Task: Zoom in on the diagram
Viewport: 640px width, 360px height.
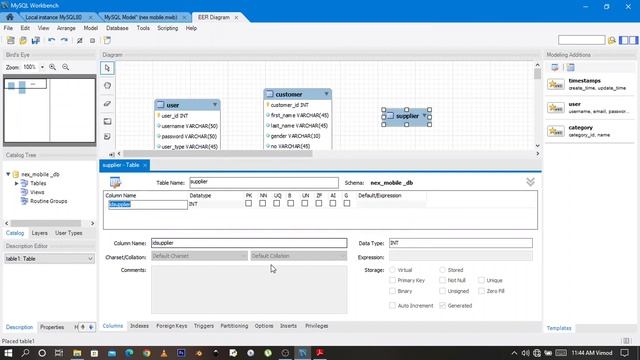Action: (x=53, y=67)
